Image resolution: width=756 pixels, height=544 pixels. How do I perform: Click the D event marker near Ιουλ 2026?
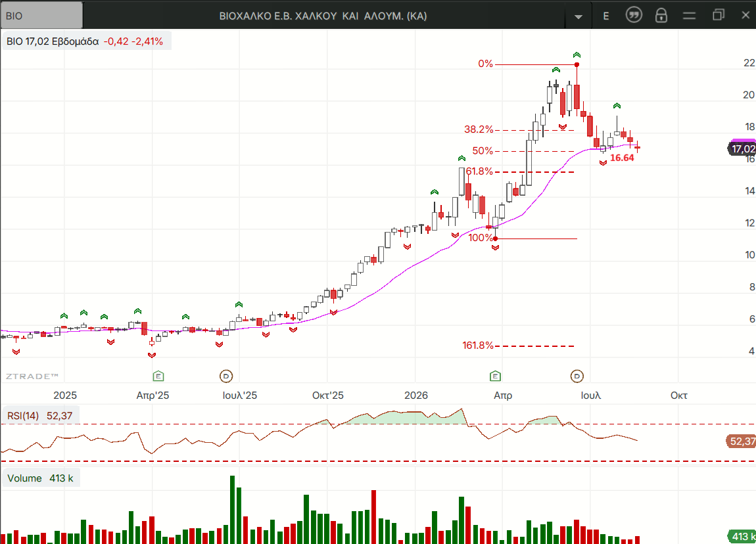point(577,376)
